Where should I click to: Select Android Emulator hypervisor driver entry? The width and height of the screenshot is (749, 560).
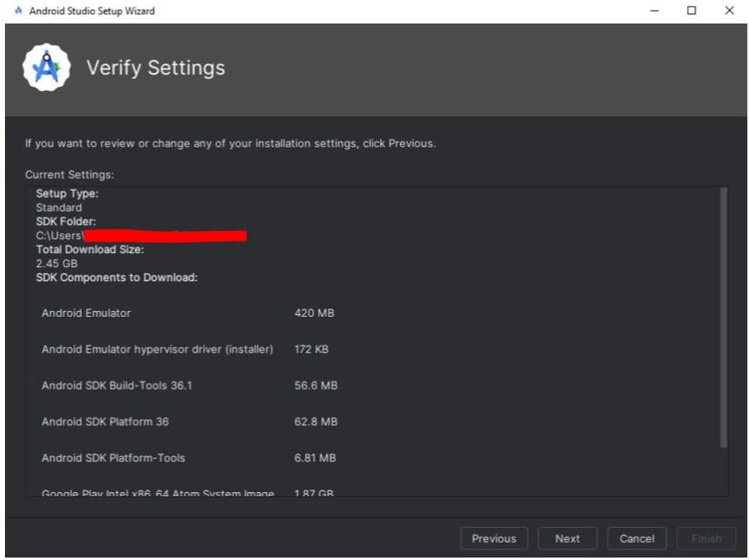tap(157, 349)
